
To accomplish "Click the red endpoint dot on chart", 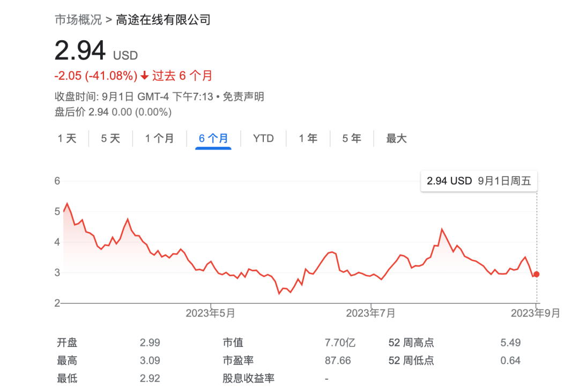I will pos(537,274).
